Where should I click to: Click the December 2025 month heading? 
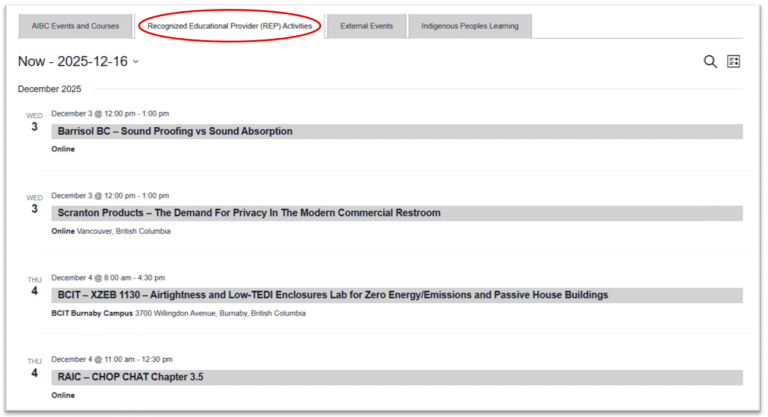(x=49, y=89)
